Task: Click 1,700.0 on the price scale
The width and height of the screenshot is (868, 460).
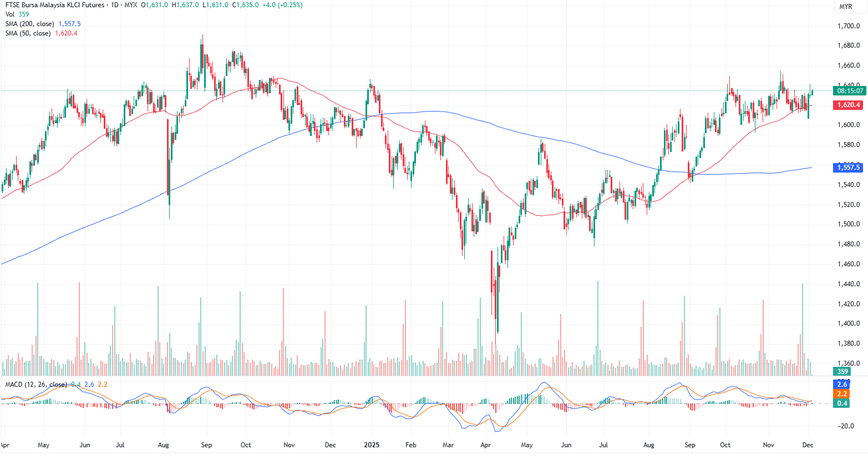Action: pyautogui.click(x=849, y=26)
